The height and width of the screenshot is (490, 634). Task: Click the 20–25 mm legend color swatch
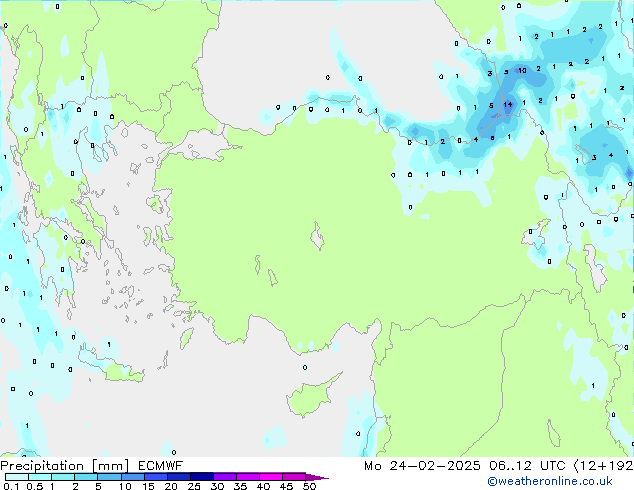pyautogui.click(x=179, y=477)
